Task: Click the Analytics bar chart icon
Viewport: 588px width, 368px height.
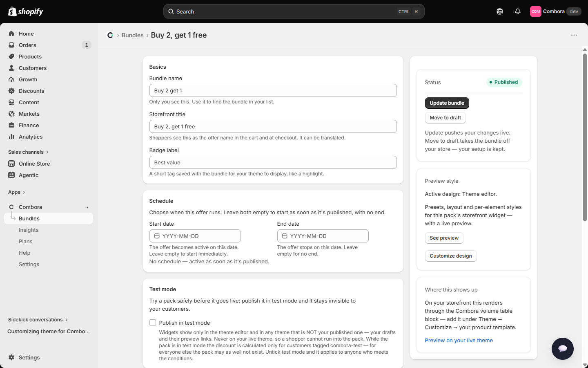Action: (11, 137)
